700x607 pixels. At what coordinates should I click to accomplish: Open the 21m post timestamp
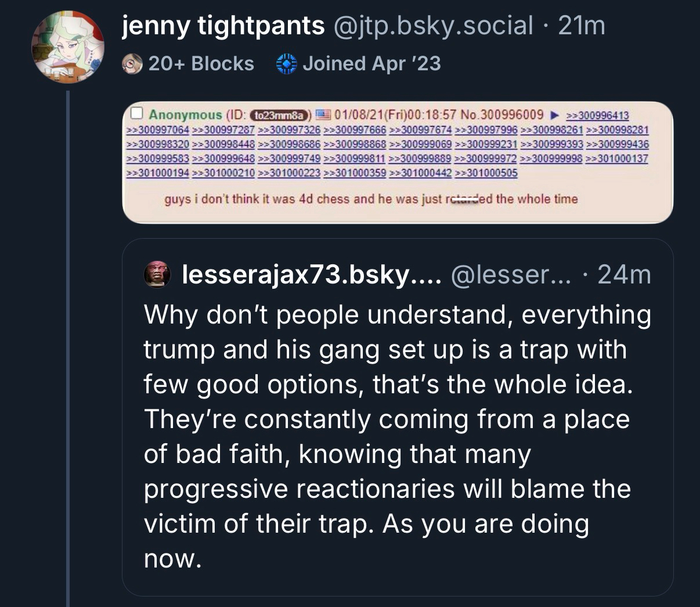coord(582,26)
